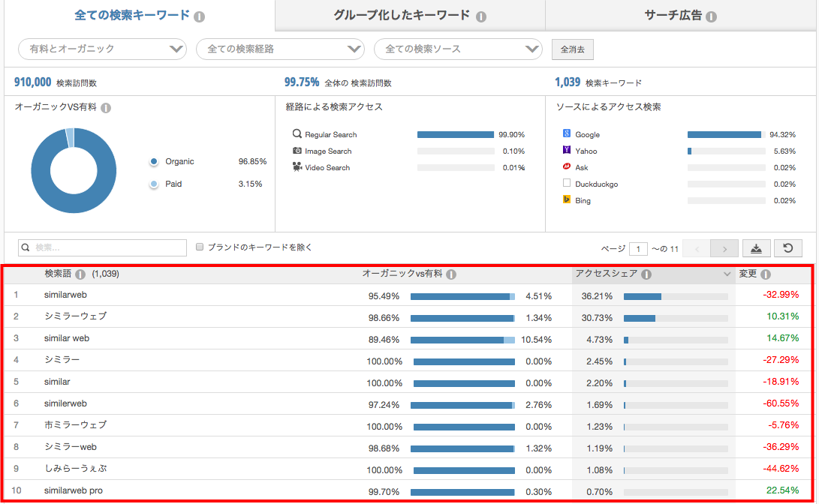The height and width of the screenshot is (504, 819).
Task: Open 有料とオーガニック dropdown
Action: point(102,49)
